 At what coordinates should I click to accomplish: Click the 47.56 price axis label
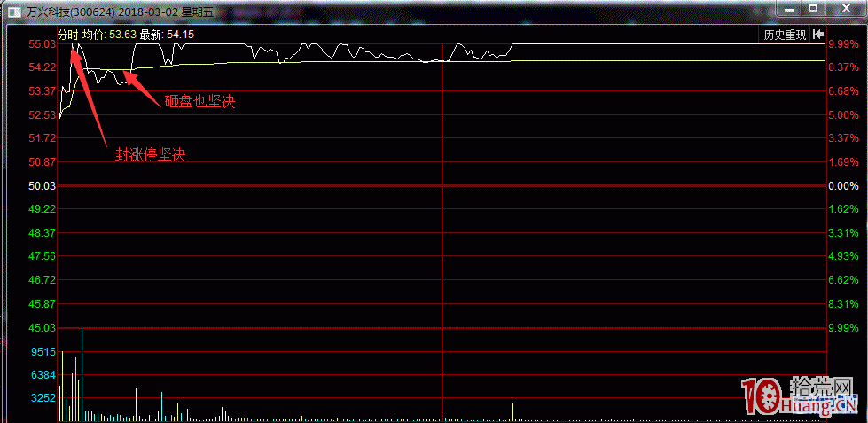43,256
